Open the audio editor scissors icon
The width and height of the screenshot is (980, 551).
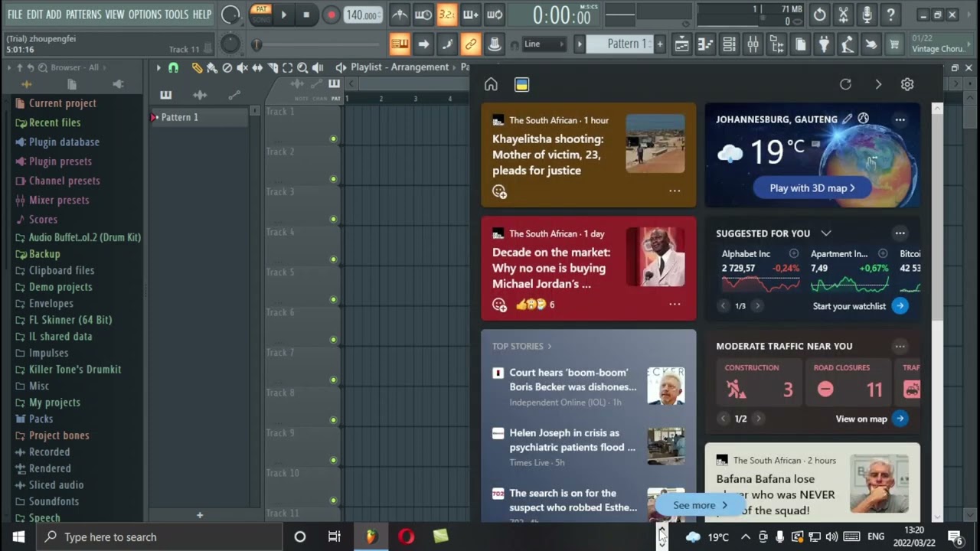pyautogui.click(x=843, y=15)
